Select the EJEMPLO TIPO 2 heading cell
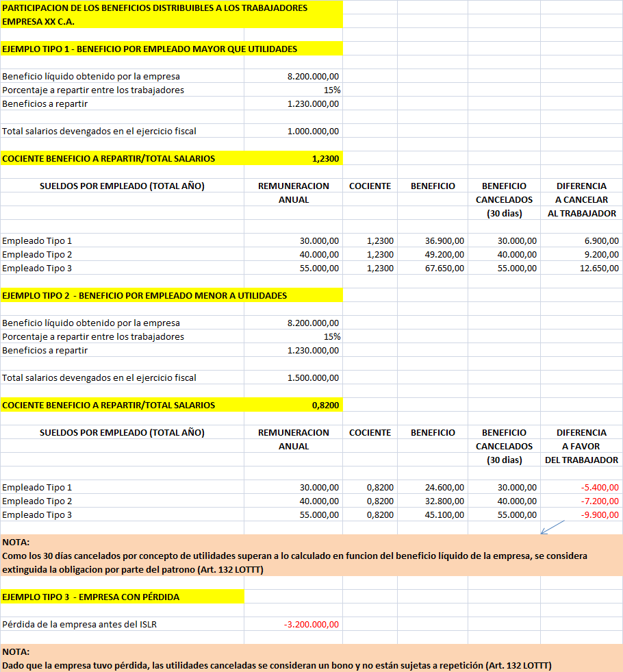The height and width of the screenshot is (672, 623). tap(171, 296)
